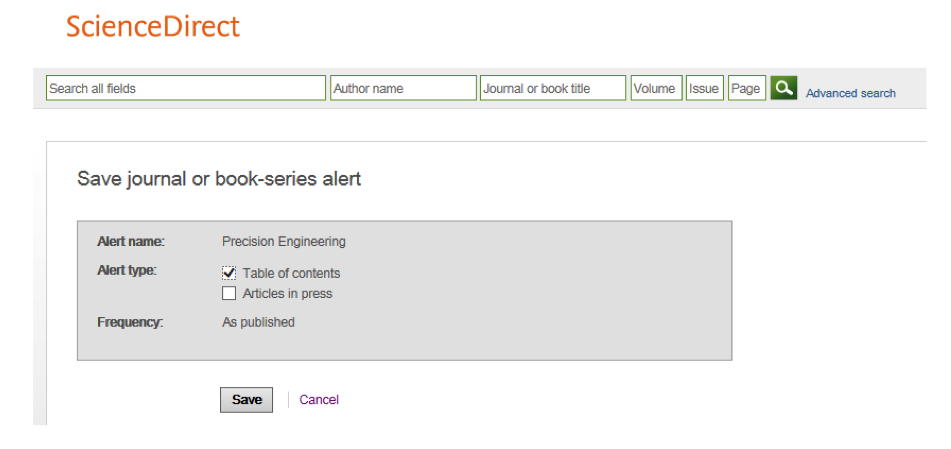This screenshot has width=951, height=449.
Task: Click the 'Articles in press' label text
Action: point(287,294)
